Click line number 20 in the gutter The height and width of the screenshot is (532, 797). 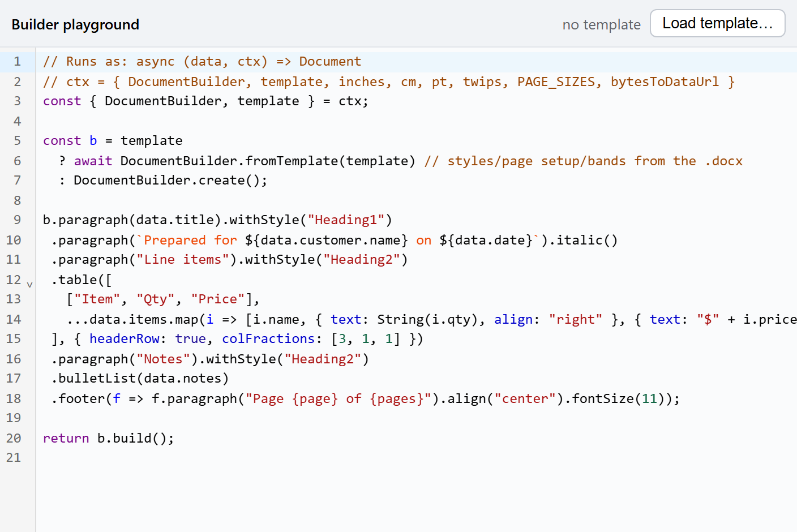click(x=14, y=438)
